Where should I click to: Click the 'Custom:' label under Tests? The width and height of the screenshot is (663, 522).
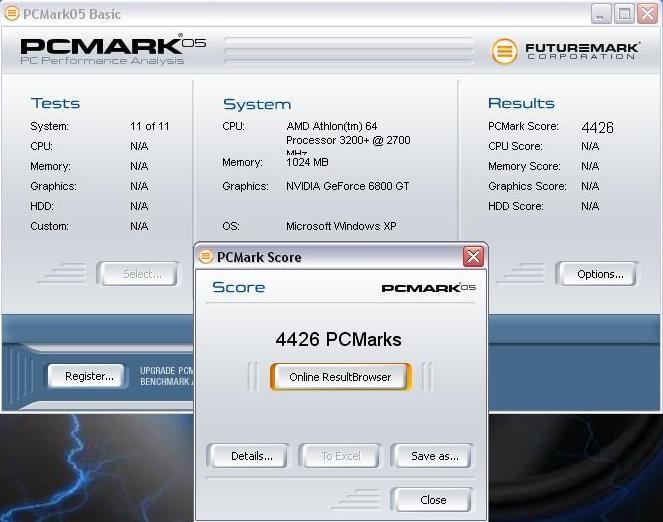click(49, 226)
